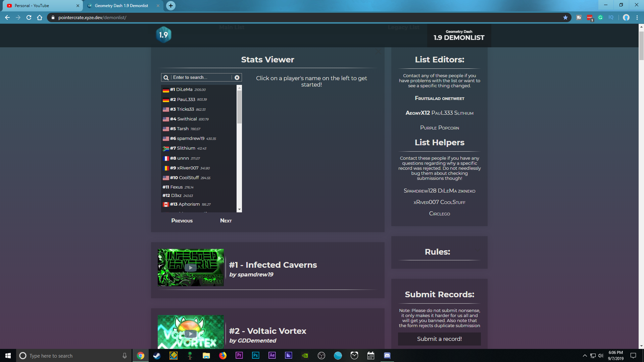
Task: Open Adobe Photoshop from the taskbar
Action: pyautogui.click(x=255, y=356)
